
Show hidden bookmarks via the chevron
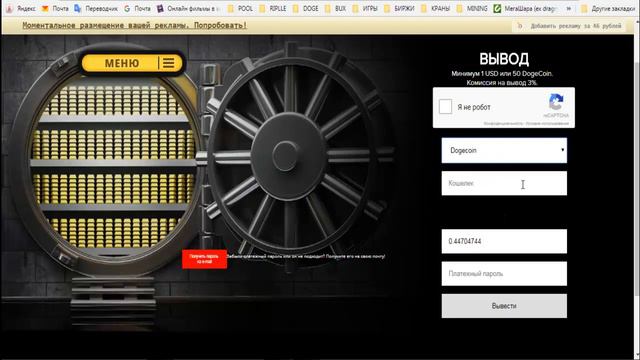[x=569, y=8]
